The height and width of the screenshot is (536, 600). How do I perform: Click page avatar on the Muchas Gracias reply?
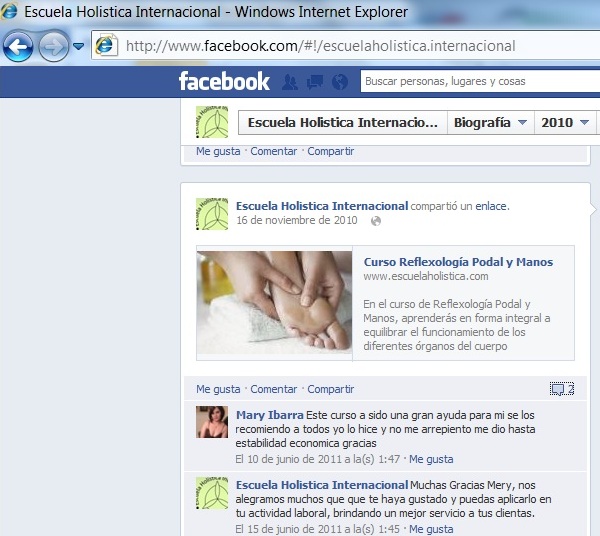click(x=212, y=493)
